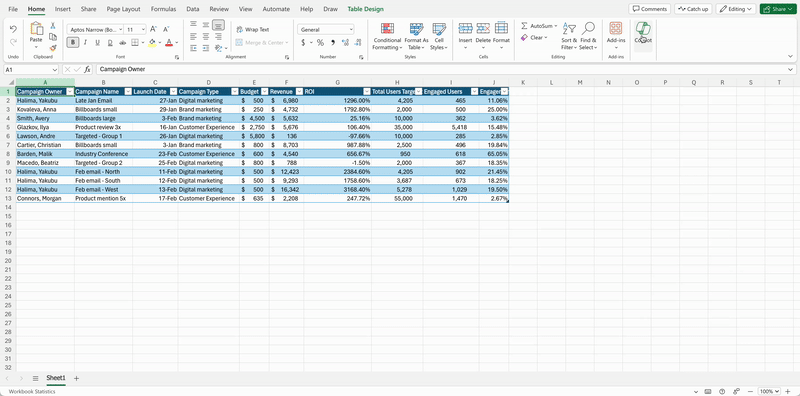Click the red font color A

(169, 43)
